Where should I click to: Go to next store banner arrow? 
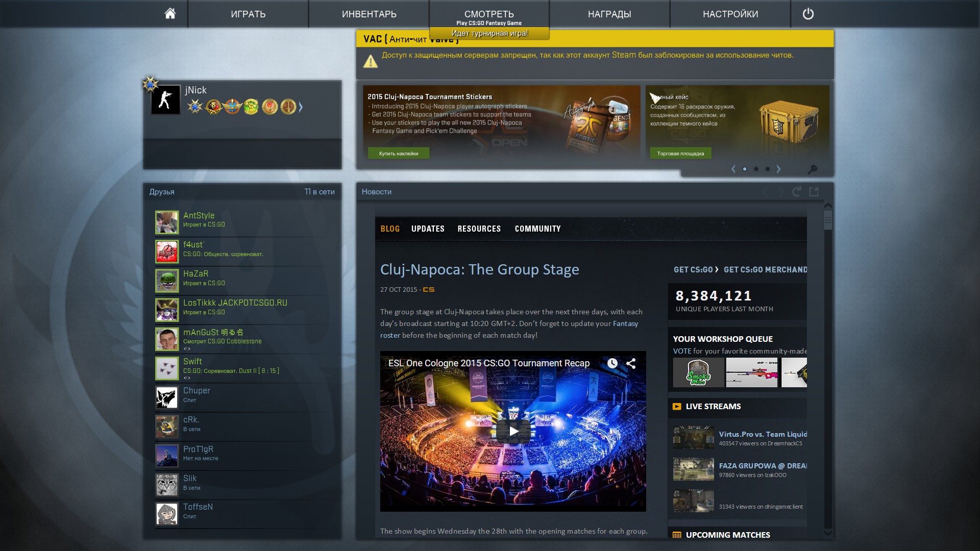(779, 169)
